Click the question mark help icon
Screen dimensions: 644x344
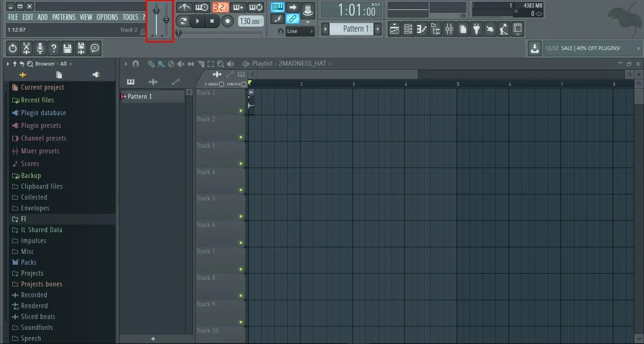click(54, 48)
